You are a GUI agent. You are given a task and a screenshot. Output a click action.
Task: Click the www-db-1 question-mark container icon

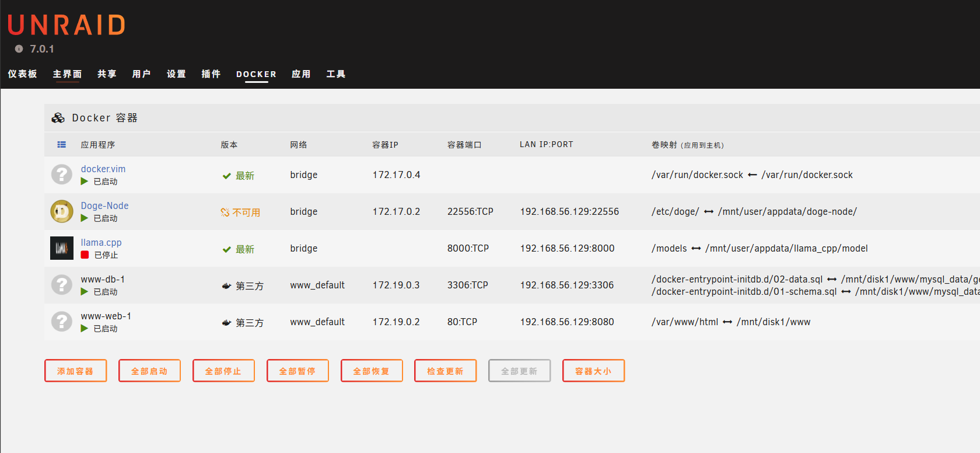tap(62, 285)
